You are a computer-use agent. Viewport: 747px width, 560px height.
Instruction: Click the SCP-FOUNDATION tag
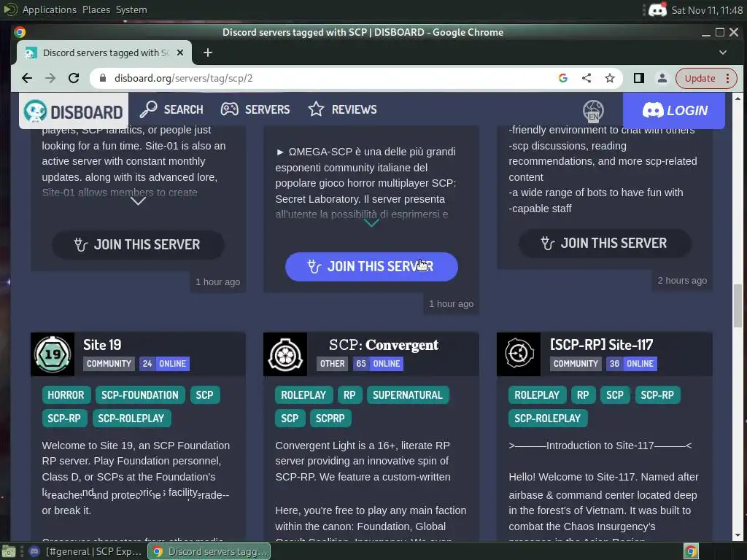pyautogui.click(x=140, y=394)
